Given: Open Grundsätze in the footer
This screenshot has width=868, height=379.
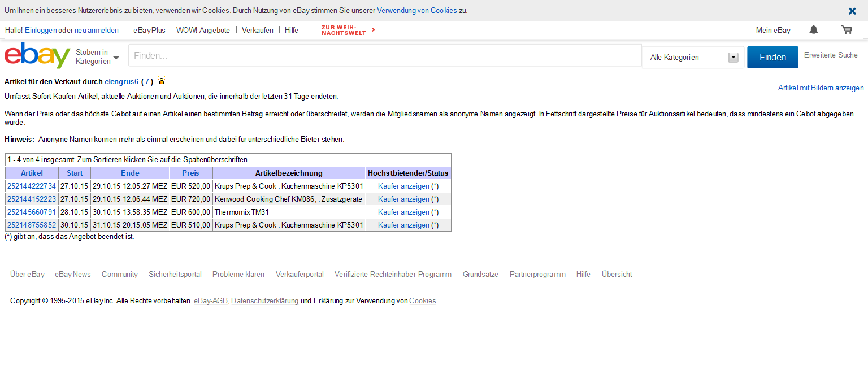Looking at the screenshot, I should [480, 275].
